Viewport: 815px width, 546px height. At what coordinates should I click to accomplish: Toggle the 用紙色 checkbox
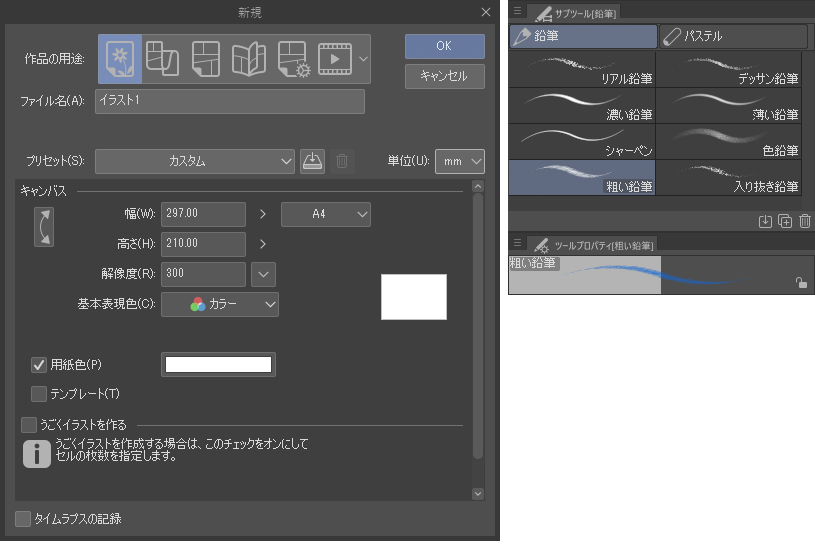[x=40, y=365]
